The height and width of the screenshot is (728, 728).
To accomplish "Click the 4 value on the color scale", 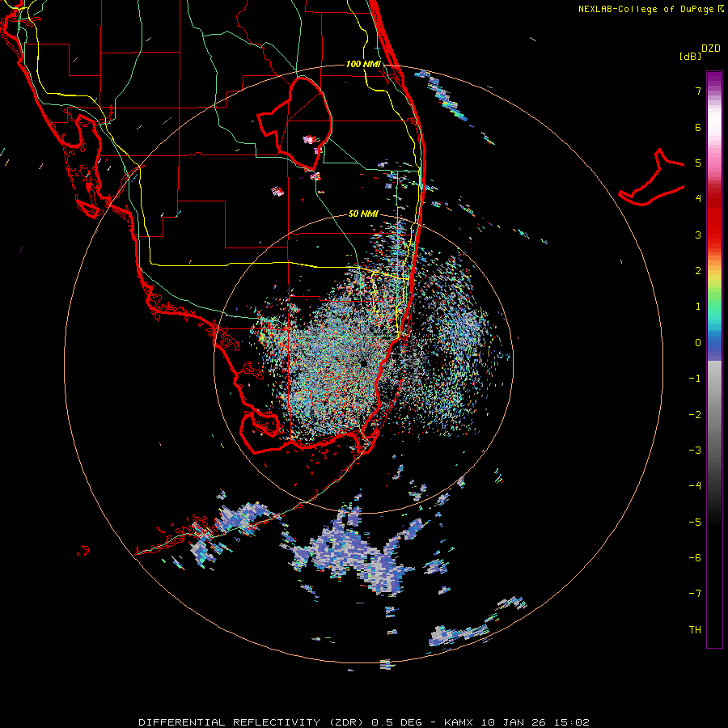I will click(x=698, y=198).
